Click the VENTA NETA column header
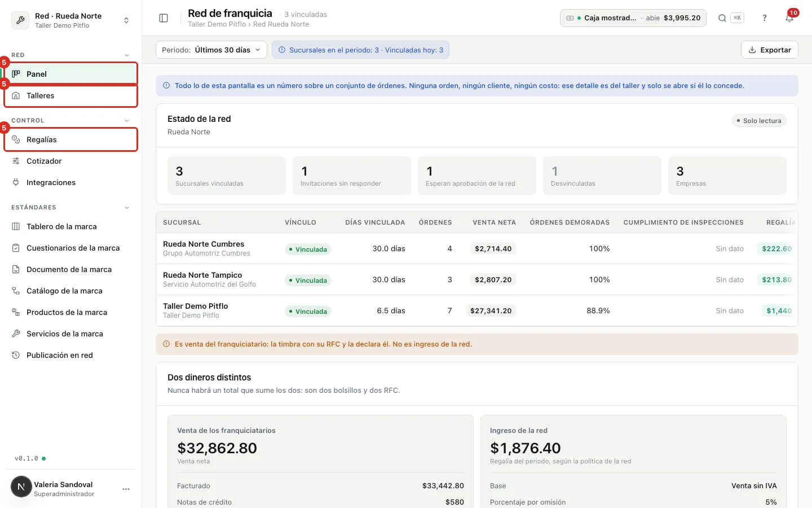The image size is (812, 508). pos(495,222)
